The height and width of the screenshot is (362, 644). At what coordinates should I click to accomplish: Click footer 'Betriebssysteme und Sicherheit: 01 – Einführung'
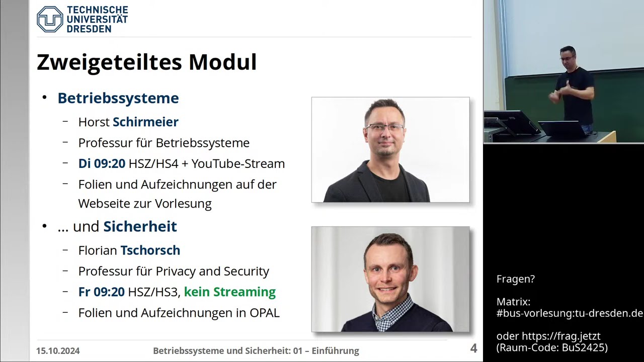(256, 351)
